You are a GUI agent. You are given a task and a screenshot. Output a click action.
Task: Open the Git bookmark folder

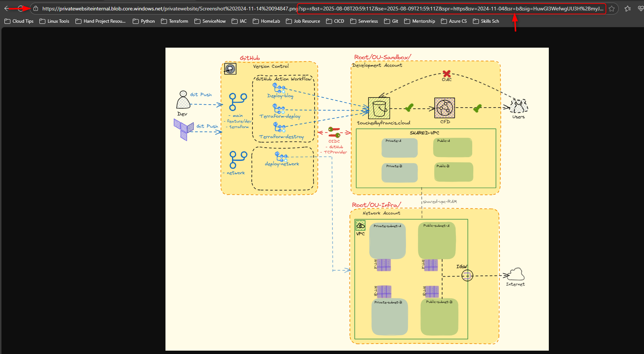coord(391,21)
